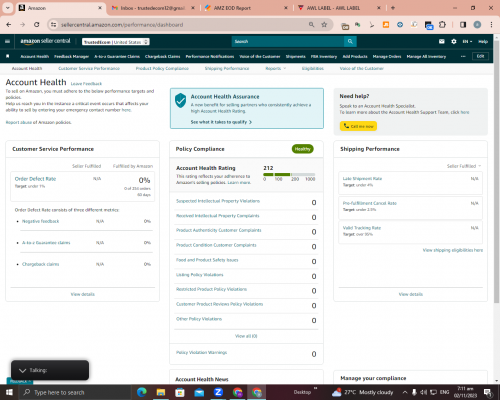The width and height of the screenshot is (500, 400).
Task: Open Feedback Manager in navigation bar
Action: coord(72,56)
